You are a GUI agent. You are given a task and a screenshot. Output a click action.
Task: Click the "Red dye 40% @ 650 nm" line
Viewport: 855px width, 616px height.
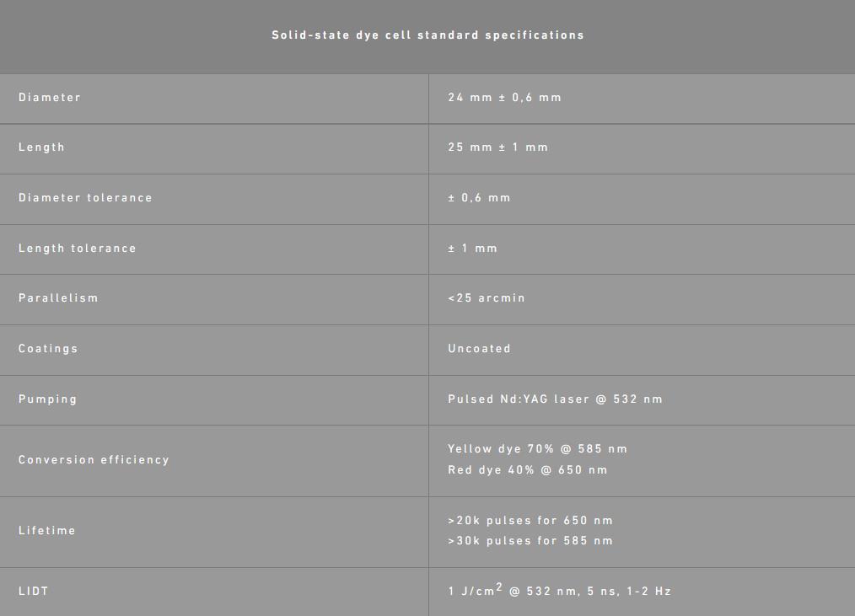[x=527, y=470]
